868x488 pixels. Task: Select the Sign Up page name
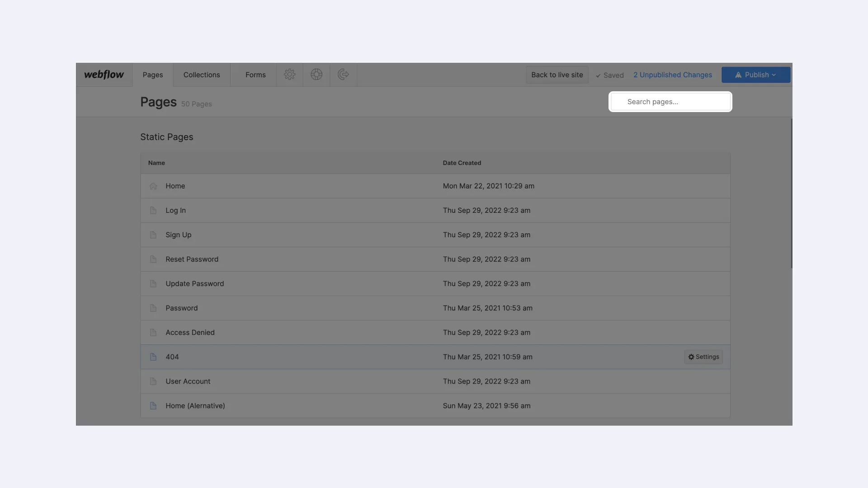point(179,235)
